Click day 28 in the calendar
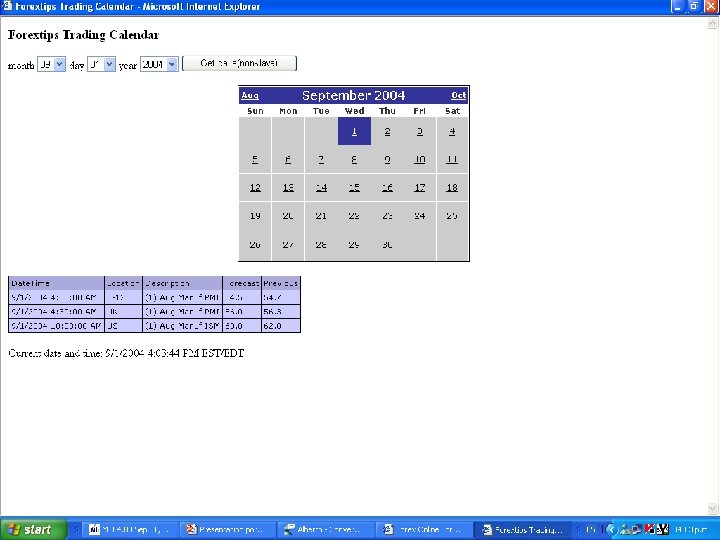The image size is (720, 540). coord(321,245)
